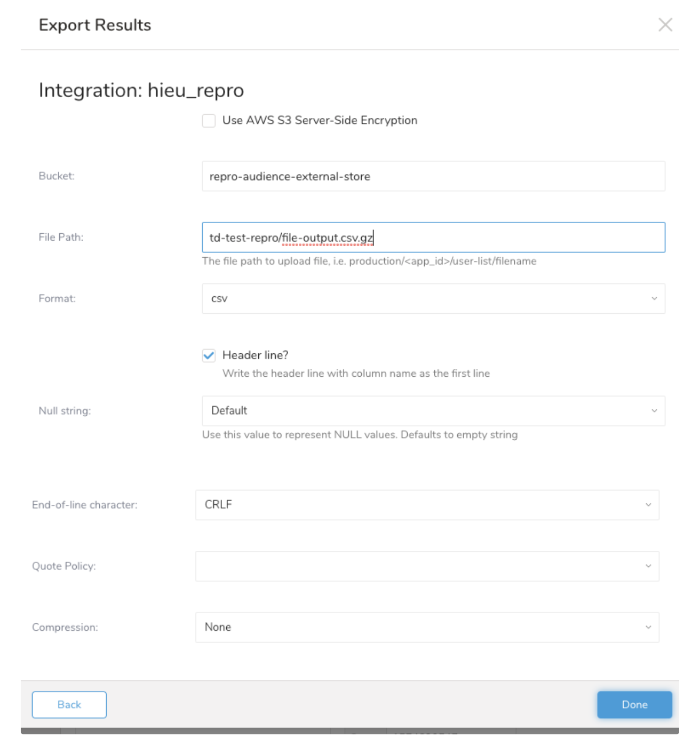
Task: Click the End-of-line character chevron arrow
Action: tap(648, 505)
